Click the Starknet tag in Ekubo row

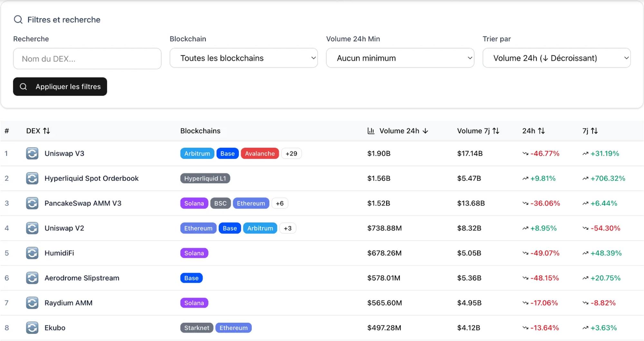coord(197,328)
